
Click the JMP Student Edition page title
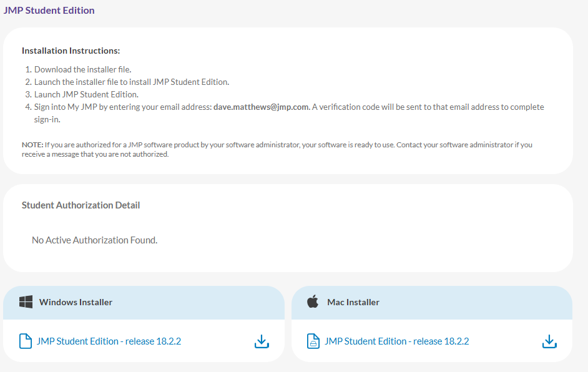click(49, 10)
